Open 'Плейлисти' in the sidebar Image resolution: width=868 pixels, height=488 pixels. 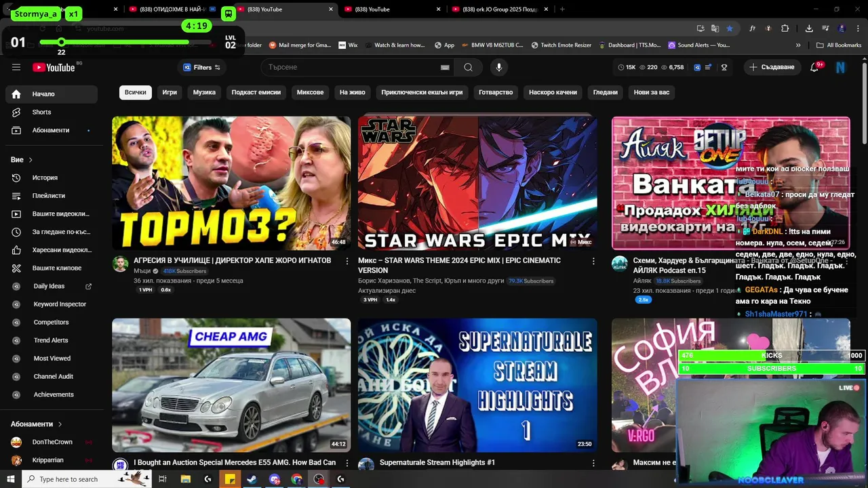click(52, 196)
